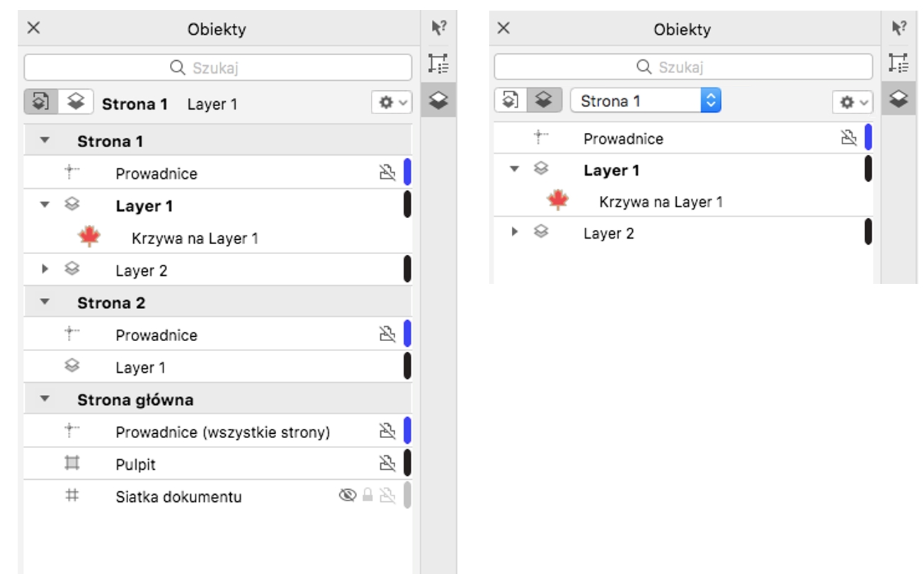Toggle the lock on Siatka dokumentu
The height and width of the screenshot is (574, 924).
pos(367,496)
